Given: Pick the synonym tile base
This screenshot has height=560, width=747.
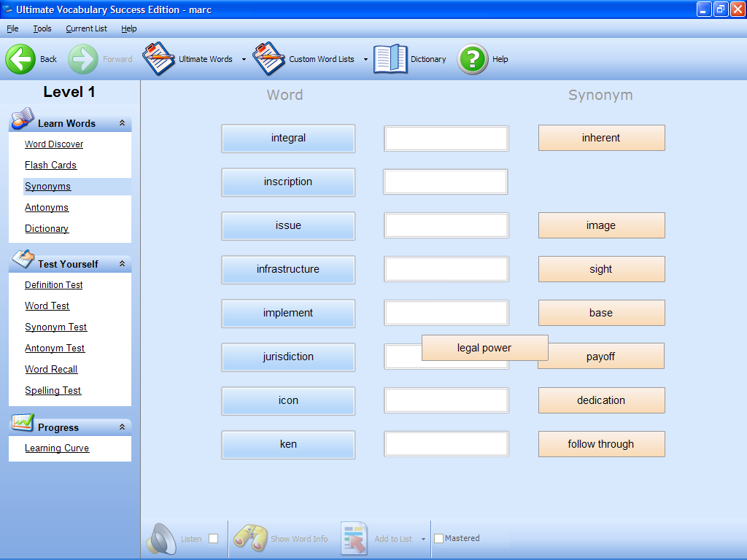Looking at the screenshot, I should click(602, 314).
